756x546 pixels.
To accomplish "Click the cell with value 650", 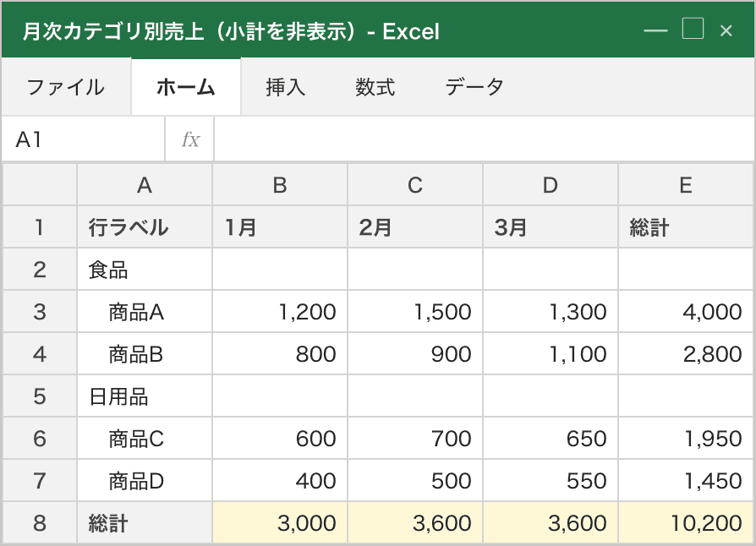I will (551, 439).
